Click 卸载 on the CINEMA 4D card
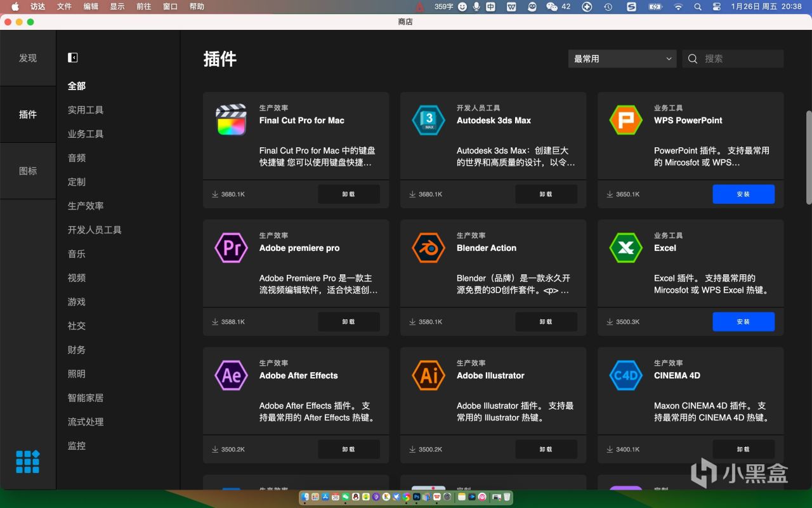812x508 pixels. click(743, 450)
